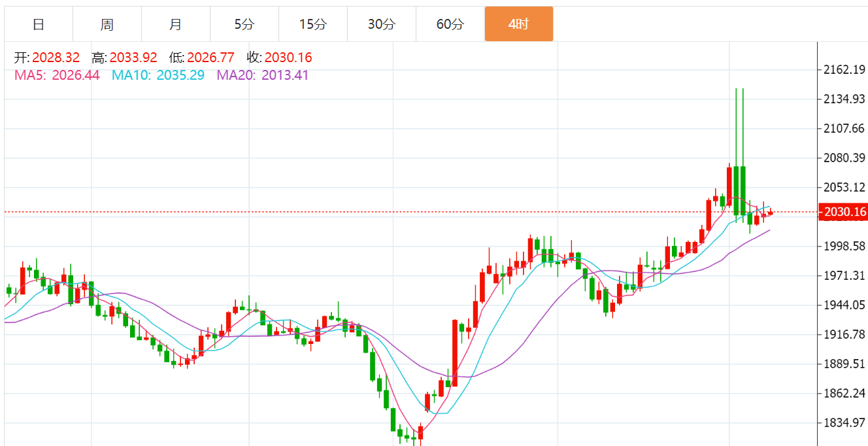Click the 1862.24 price axis label
The image size is (868, 446).
click(x=845, y=393)
